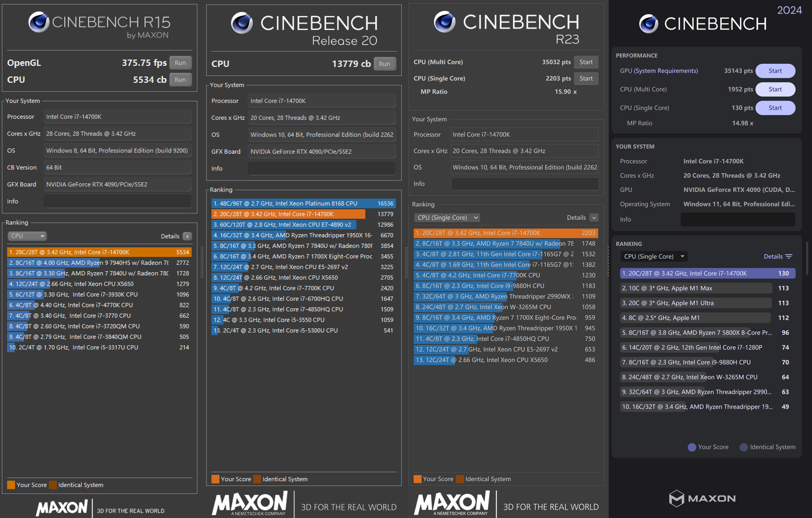Start CPU (Single Core) test in R23
Image resolution: width=812 pixels, height=518 pixels.
[586, 78]
